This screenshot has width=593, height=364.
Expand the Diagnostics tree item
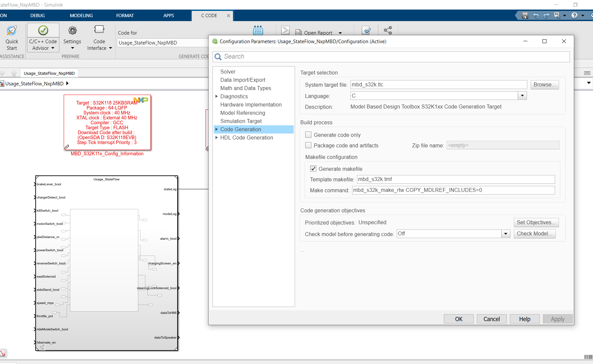(216, 96)
